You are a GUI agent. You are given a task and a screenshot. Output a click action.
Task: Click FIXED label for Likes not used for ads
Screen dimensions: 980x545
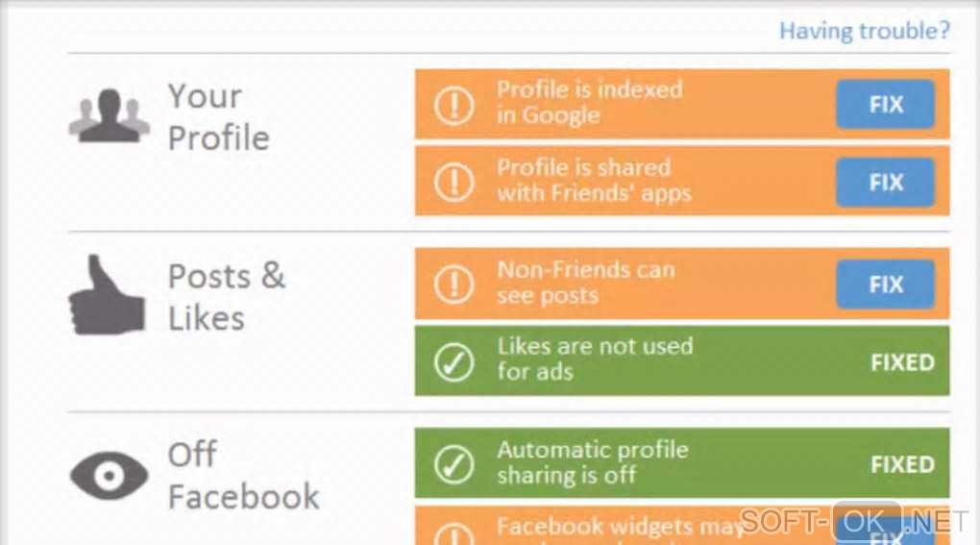[902, 362]
